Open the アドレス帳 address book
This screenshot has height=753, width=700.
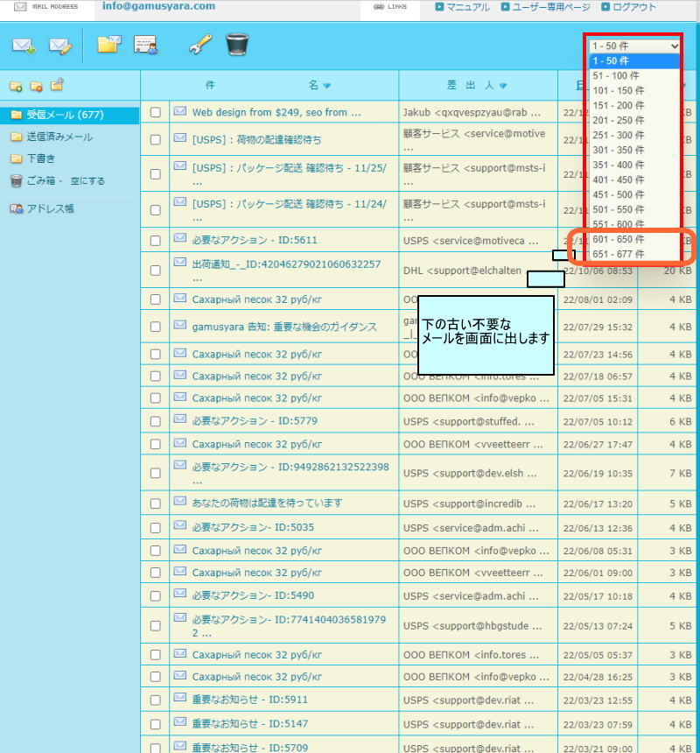(x=50, y=209)
